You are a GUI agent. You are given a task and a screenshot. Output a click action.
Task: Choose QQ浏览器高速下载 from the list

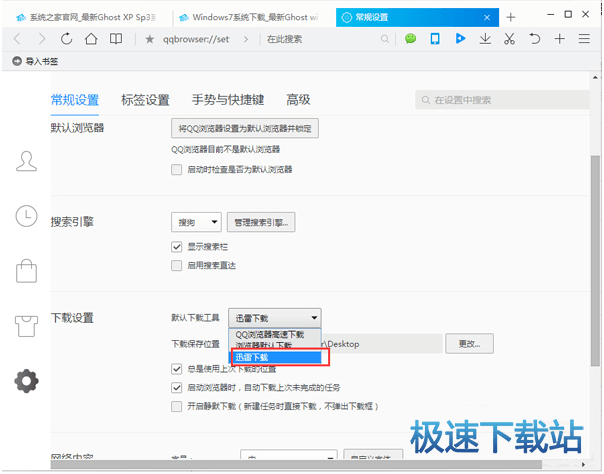(x=275, y=334)
